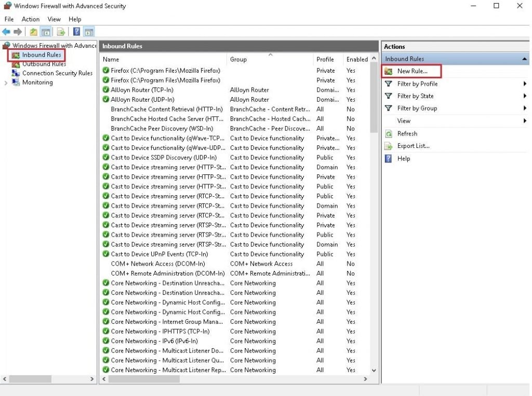The width and height of the screenshot is (532, 396).
Task: Click the Forward arrow toolbar icon
Action: pos(18,32)
